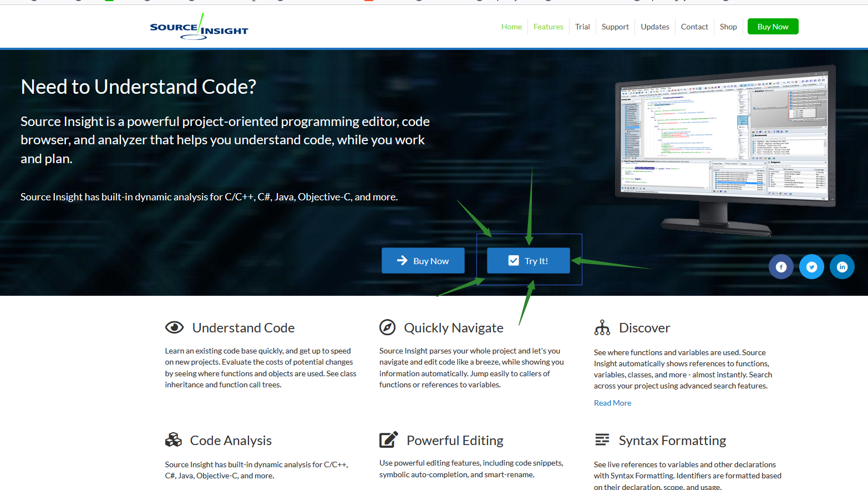Click the pencil edit icon beside Powerful Editing
Screen dimensions: 868x490
[388, 440]
